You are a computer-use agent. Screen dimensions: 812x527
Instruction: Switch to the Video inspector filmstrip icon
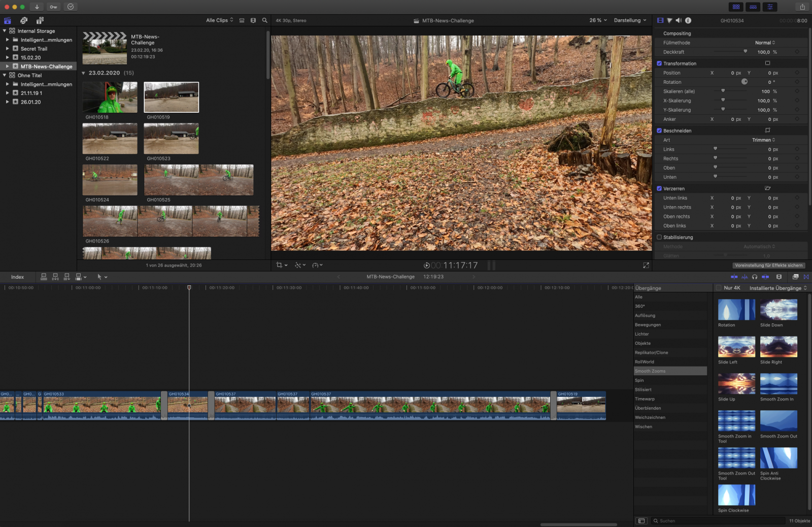click(x=660, y=20)
